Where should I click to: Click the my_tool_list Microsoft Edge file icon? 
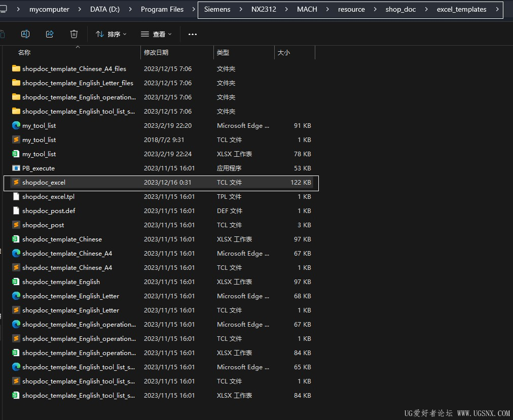click(16, 125)
